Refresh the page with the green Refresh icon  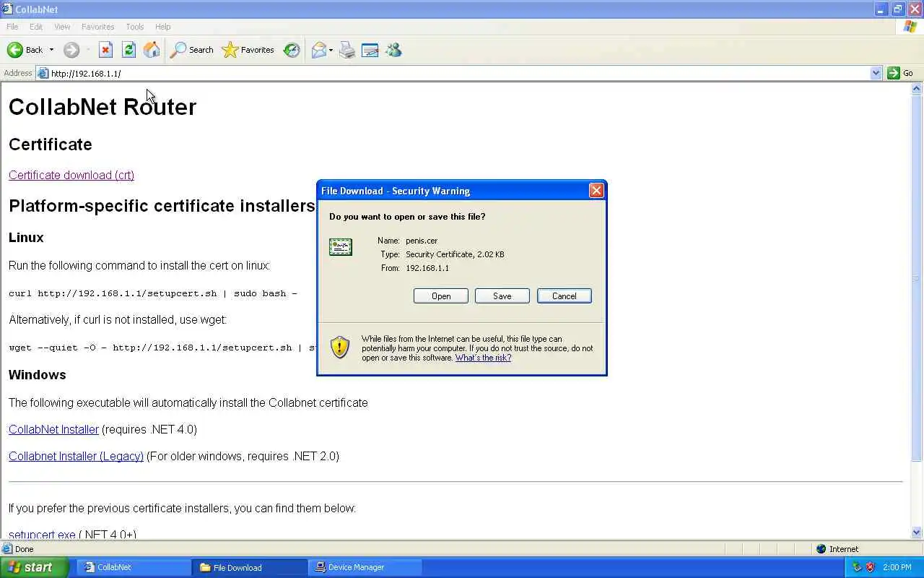[x=128, y=50]
